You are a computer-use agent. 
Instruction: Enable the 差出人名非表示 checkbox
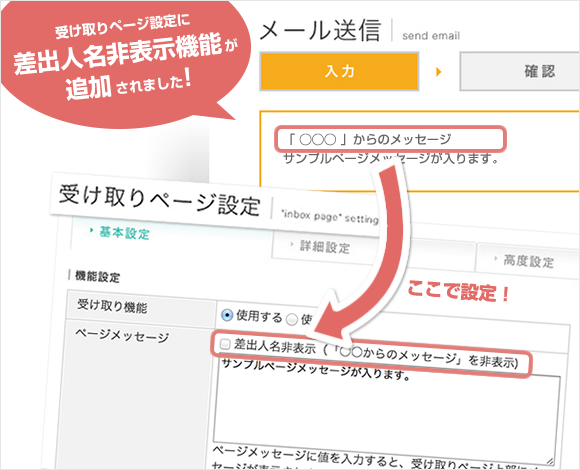[x=225, y=344]
